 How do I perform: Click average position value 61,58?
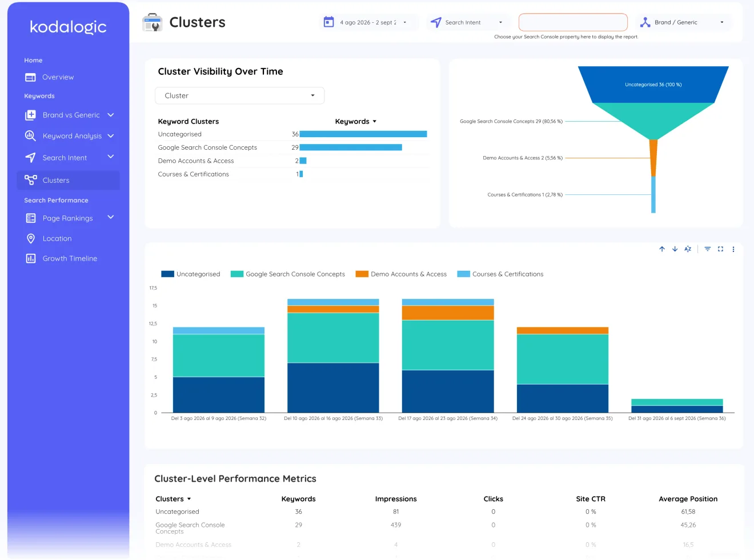pos(688,512)
